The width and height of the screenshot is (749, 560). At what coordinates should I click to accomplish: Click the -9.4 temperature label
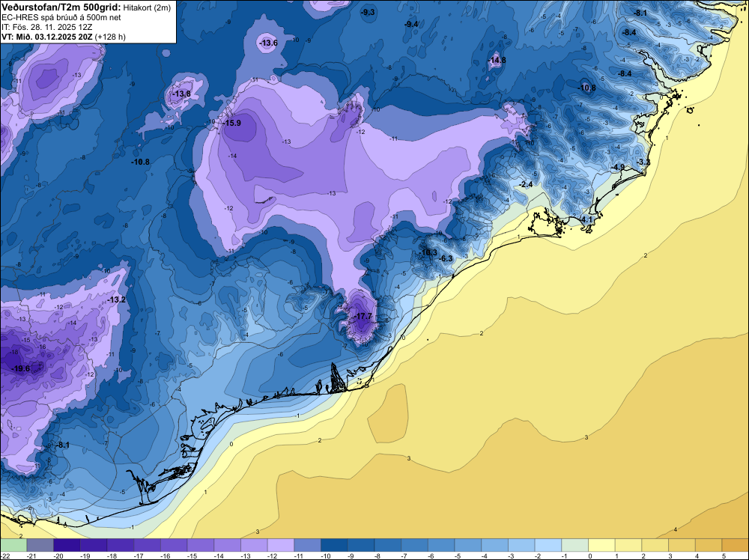point(411,24)
